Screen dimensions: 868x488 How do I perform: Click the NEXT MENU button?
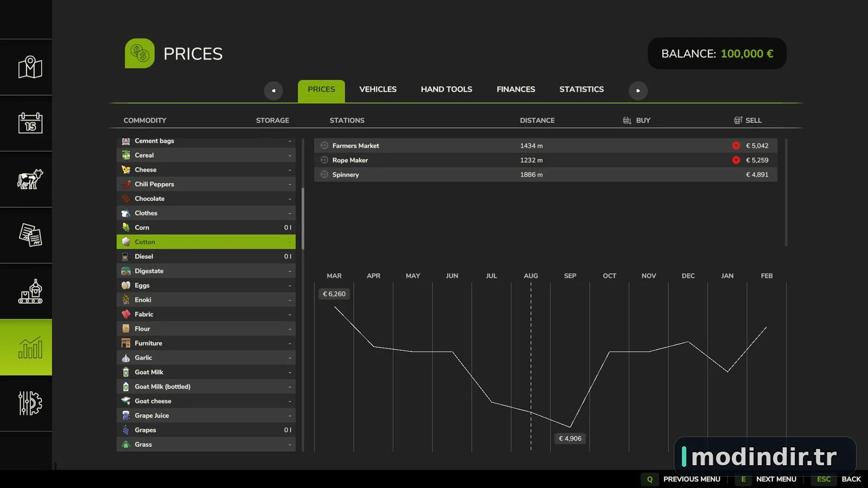(766, 479)
